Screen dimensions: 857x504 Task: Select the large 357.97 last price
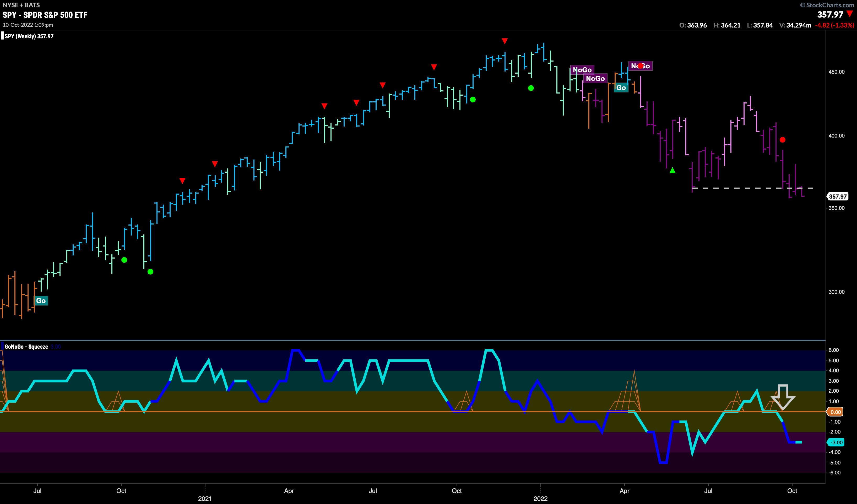(x=830, y=14)
